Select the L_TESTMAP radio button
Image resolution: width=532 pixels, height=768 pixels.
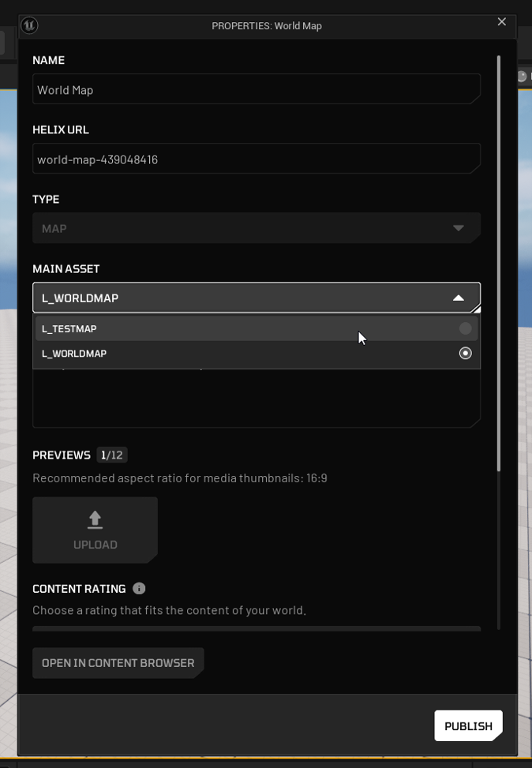pos(466,328)
